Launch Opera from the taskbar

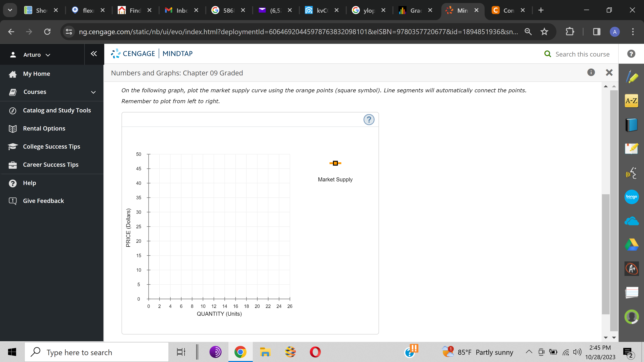(315, 352)
